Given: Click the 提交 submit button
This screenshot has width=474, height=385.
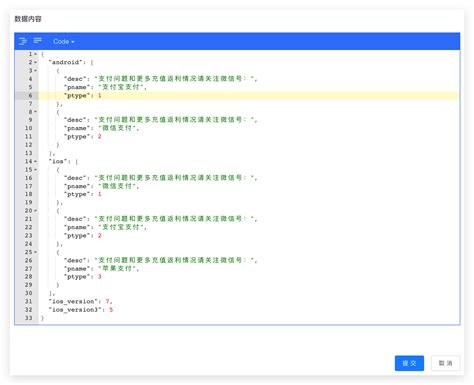Looking at the screenshot, I should click(409, 363).
